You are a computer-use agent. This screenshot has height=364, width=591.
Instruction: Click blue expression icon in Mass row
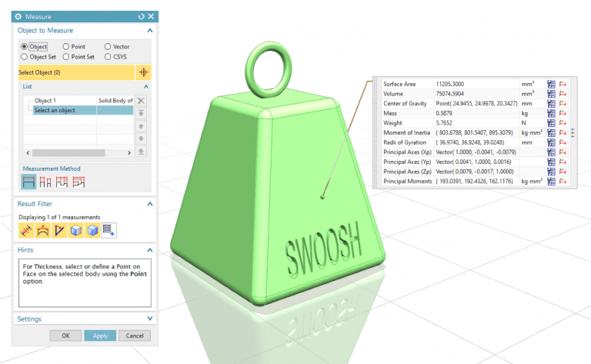(551, 113)
